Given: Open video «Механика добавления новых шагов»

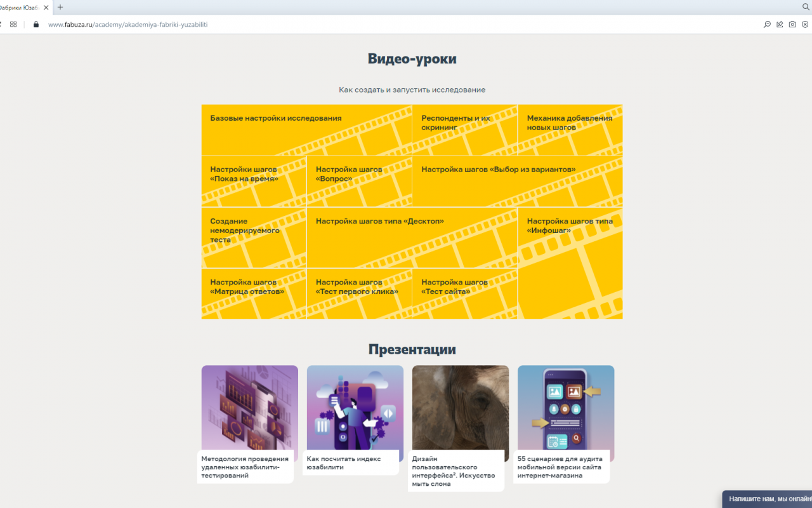Looking at the screenshot, I should tap(570, 130).
